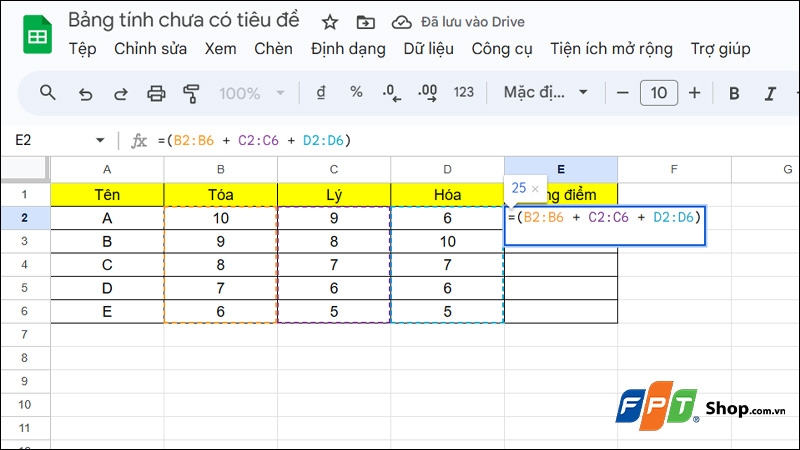Image resolution: width=800 pixels, height=450 pixels.
Task: Dismiss the 25 preview tooltip
Action: (x=535, y=189)
